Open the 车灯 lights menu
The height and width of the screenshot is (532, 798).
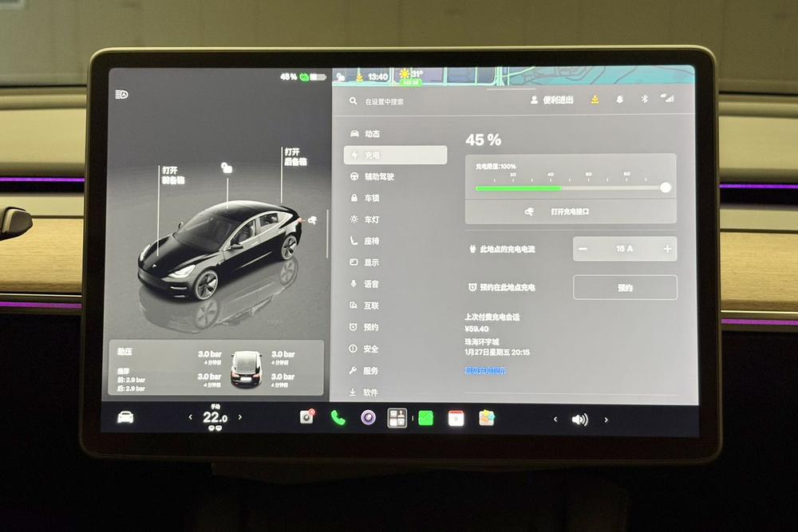(396, 219)
